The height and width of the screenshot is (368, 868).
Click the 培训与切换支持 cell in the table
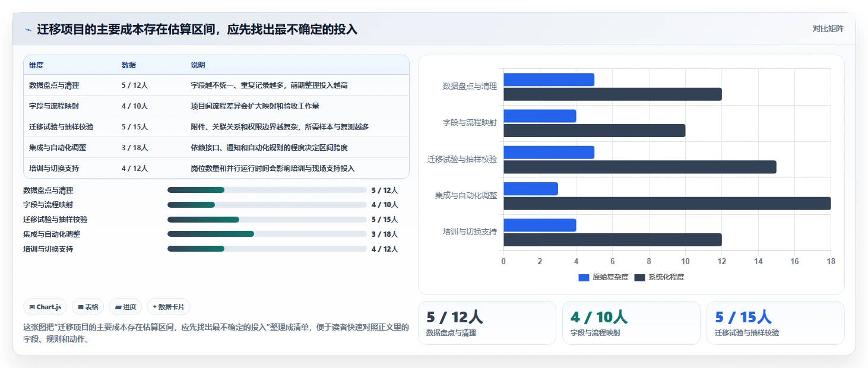[54, 169]
